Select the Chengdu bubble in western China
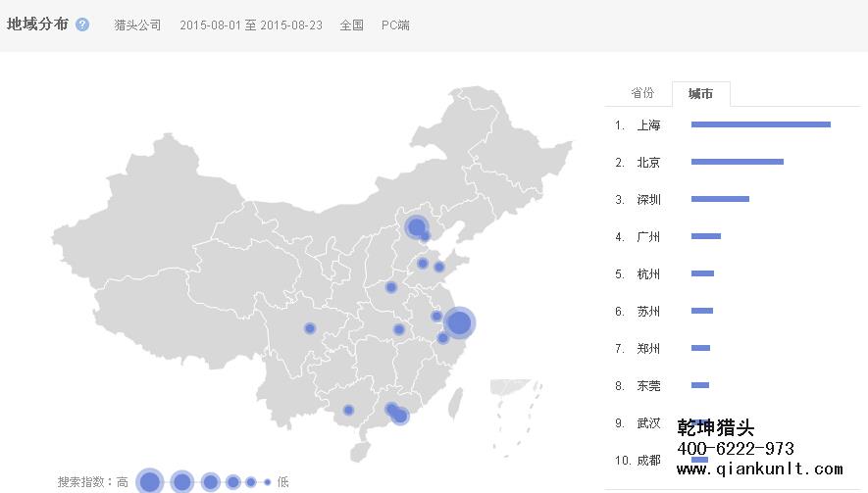 coord(310,328)
